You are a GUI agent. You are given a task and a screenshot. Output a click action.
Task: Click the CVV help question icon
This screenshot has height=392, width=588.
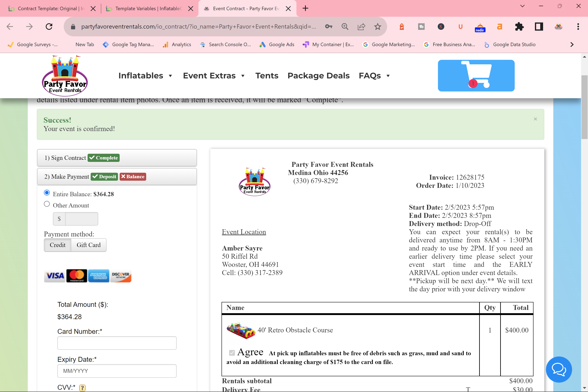pos(82,388)
